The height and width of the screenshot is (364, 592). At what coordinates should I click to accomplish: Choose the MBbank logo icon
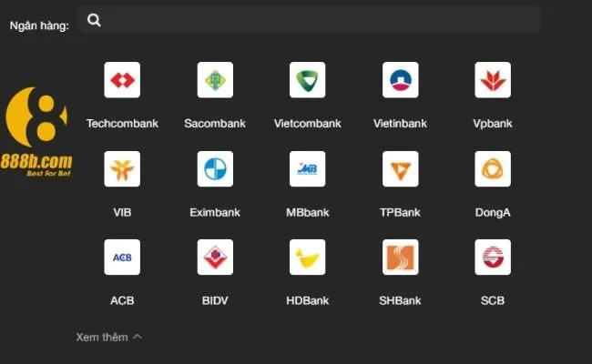(307, 169)
